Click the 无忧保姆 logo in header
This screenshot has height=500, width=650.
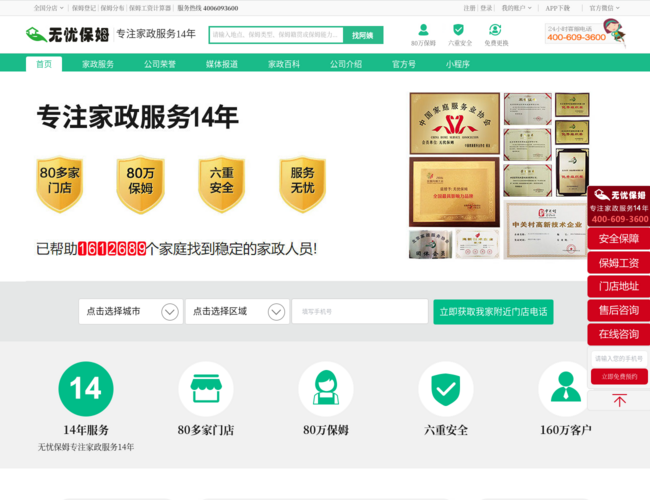(68, 34)
